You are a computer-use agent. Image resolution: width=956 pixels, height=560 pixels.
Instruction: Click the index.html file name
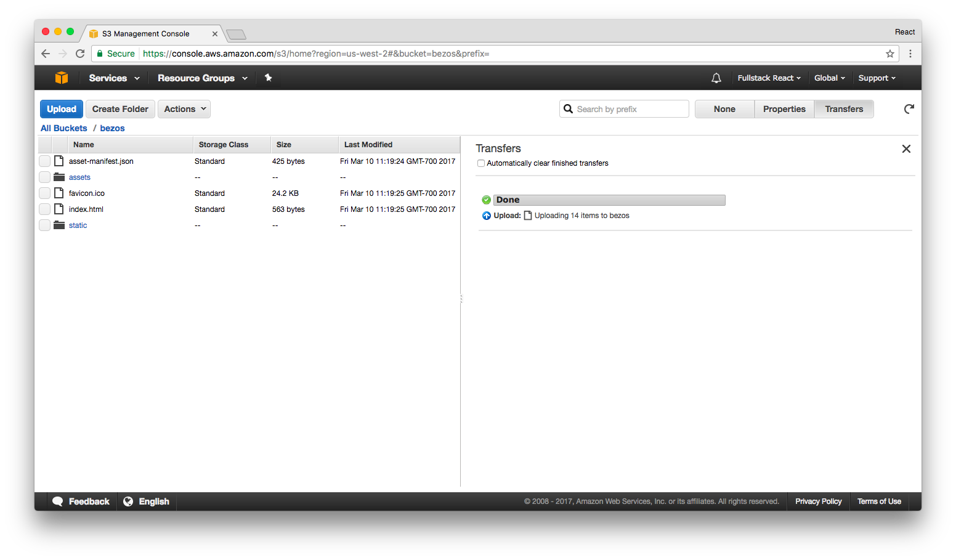(86, 209)
